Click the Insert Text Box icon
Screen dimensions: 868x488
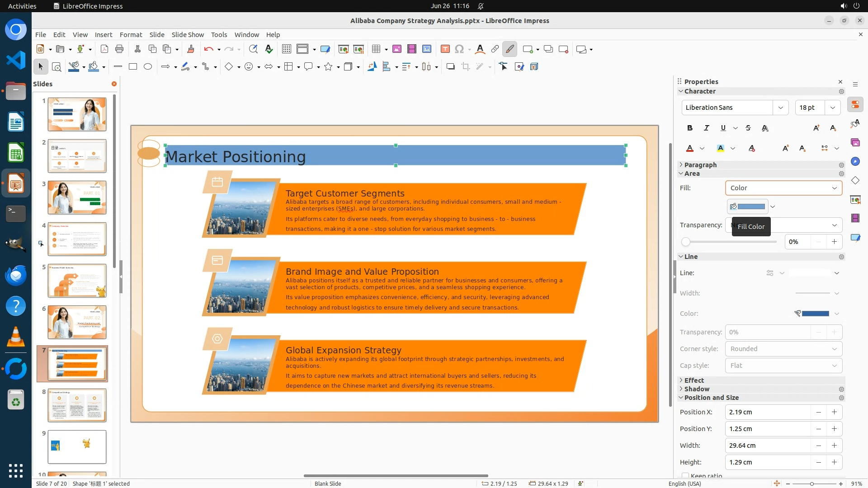445,49
